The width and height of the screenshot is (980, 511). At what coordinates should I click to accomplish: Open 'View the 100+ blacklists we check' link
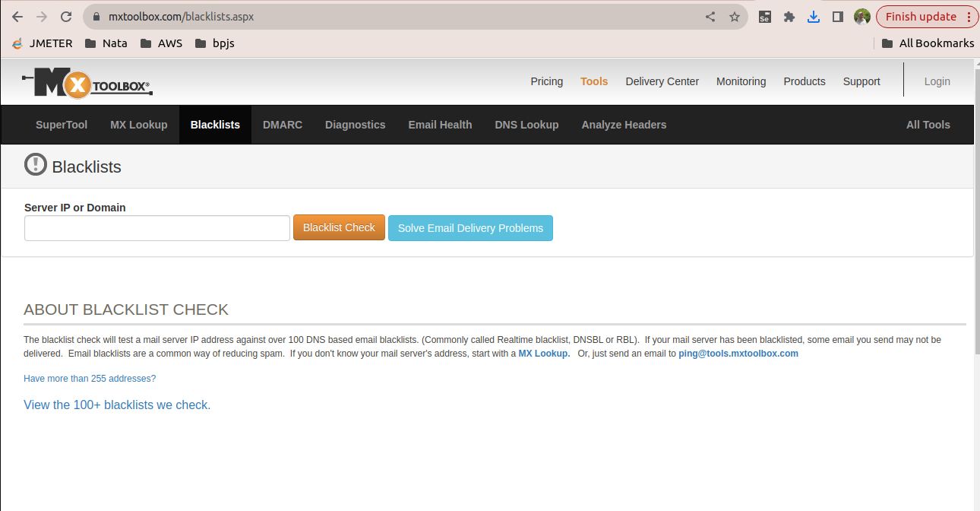tap(117, 405)
